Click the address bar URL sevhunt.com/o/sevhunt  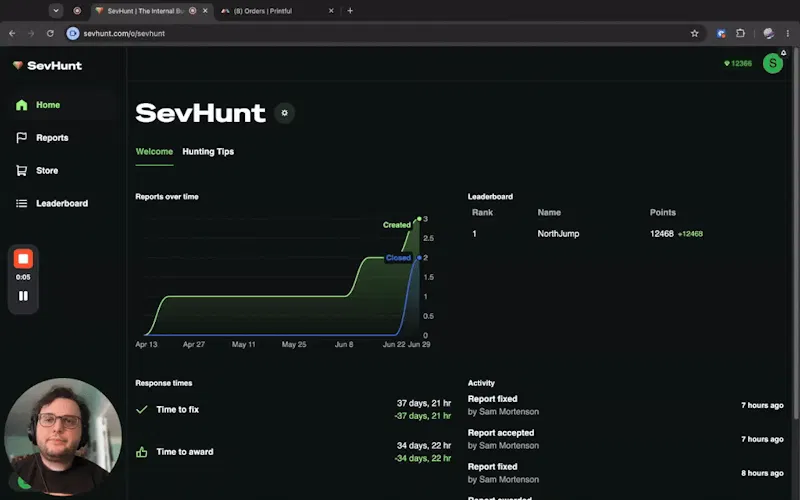pos(124,34)
